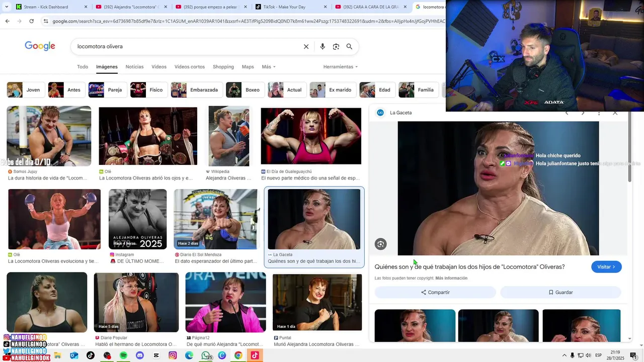Close the La Gaceta image preview panel
Screen dimensions: 644x362
(x=615, y=113)
